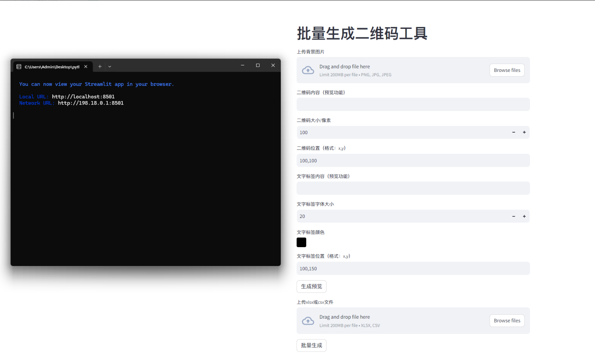
Task: Click the cloud upload icon for background image
Action: click(x=308, y=70)
